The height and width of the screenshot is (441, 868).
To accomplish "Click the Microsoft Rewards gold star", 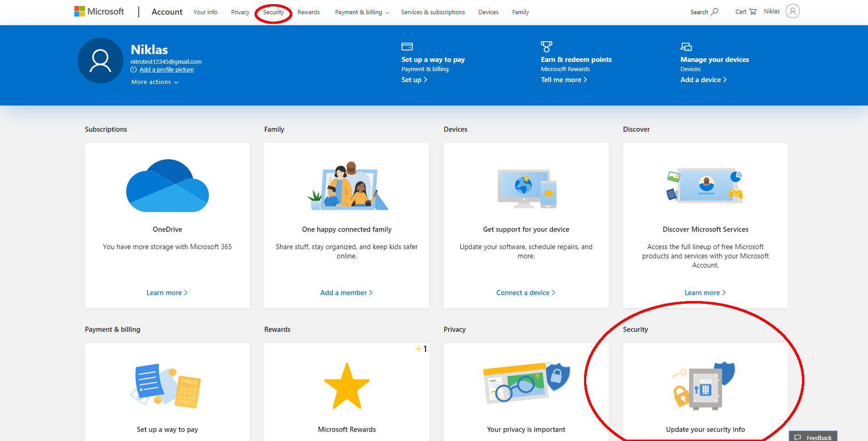I will click(347, 386).
